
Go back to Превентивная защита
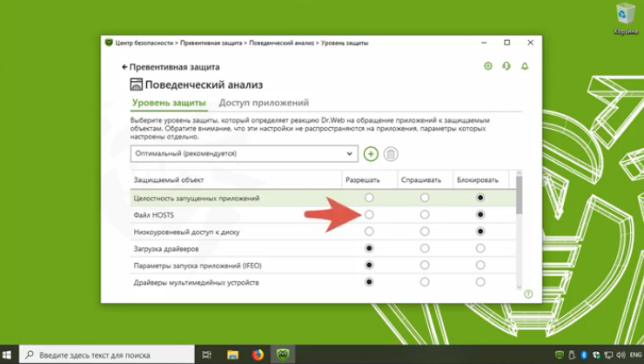coord(171,67)
